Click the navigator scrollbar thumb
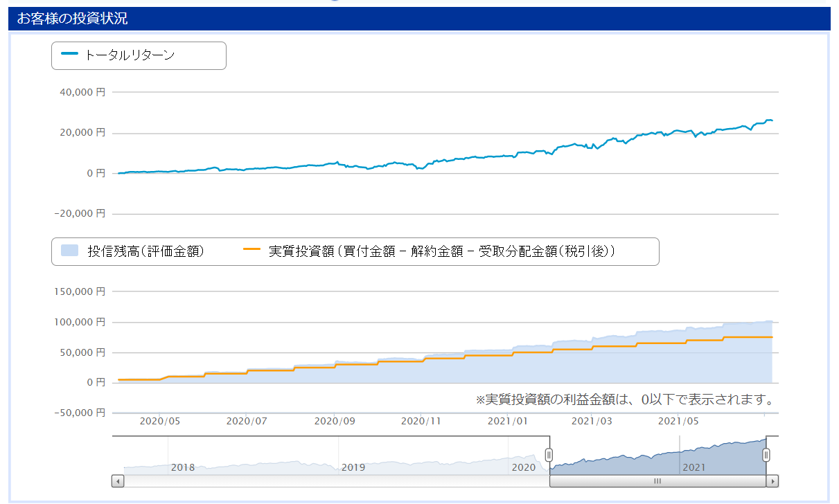 [x=658, y=481]
